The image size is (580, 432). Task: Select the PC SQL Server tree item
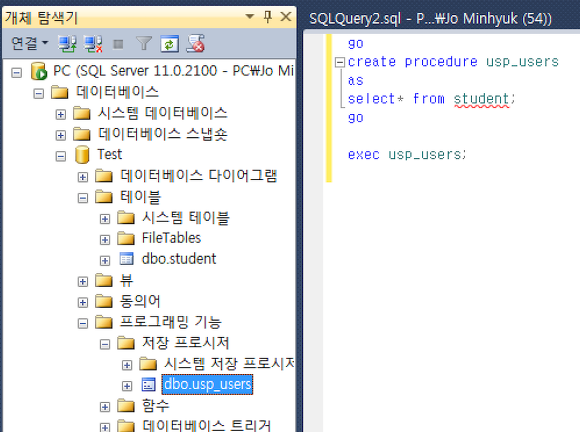(173, 71)
